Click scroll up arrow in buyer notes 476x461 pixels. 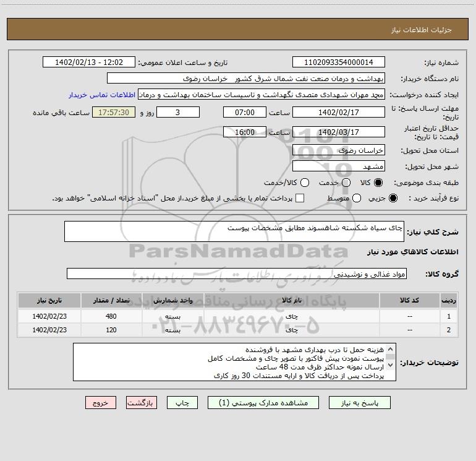(x=391, y=349)
